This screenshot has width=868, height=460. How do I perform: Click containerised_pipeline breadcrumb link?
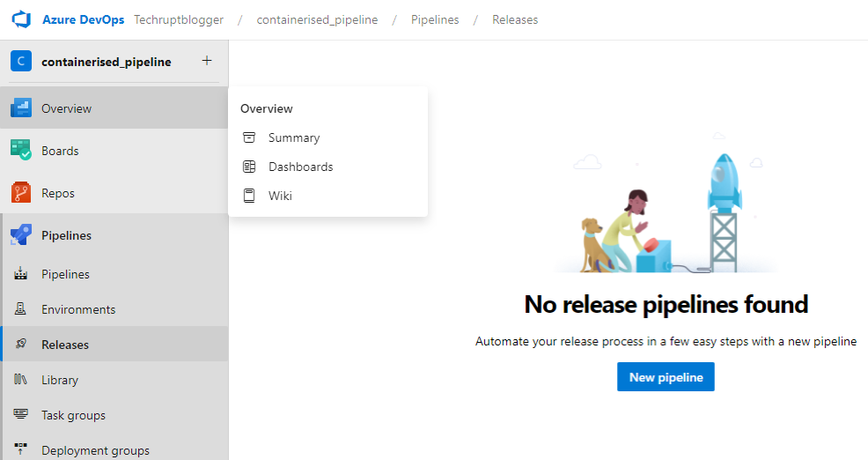tap(317, 19)
